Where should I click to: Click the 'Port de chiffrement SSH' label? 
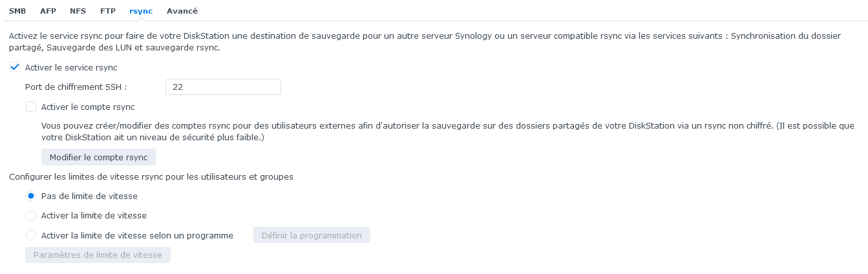pos(76,87)
